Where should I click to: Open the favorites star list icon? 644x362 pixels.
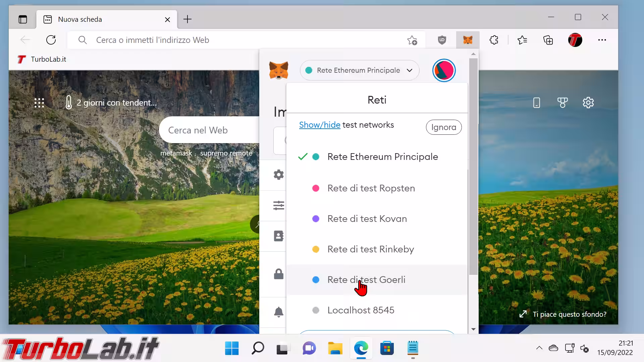coord(522,40)
